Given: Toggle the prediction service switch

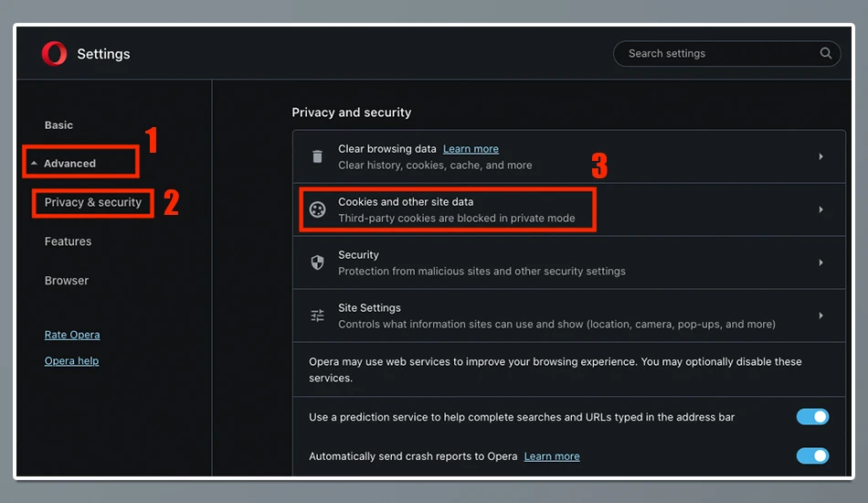Looking at the screenshot, I should [812, 417].
